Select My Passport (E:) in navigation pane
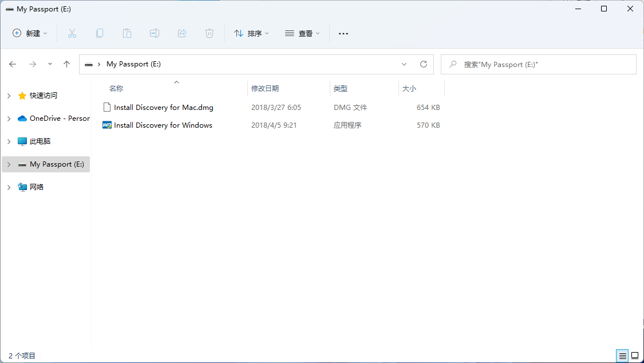644x363 pixels. pos(57,164)
